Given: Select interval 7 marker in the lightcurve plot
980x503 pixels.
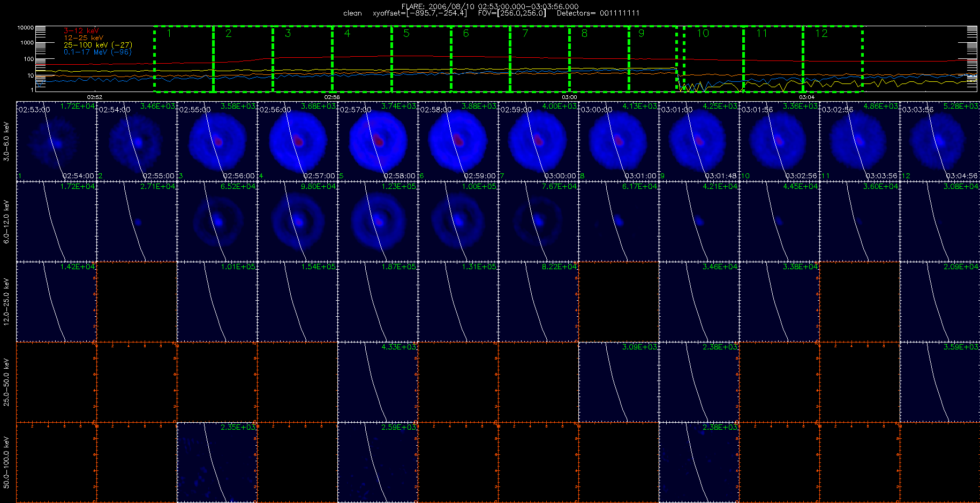Looking at the screenshot, I should [525, 34].
